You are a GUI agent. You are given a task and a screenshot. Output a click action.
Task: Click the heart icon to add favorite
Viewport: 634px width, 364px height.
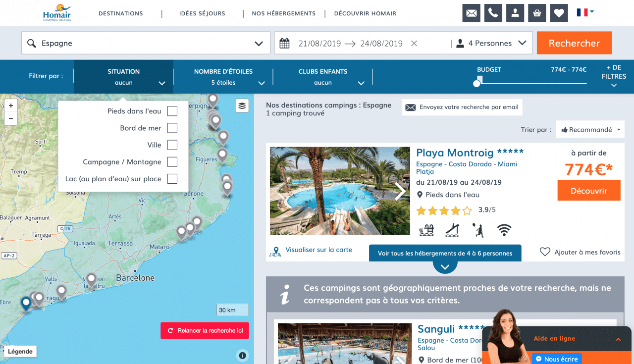[x=545, y=252]
